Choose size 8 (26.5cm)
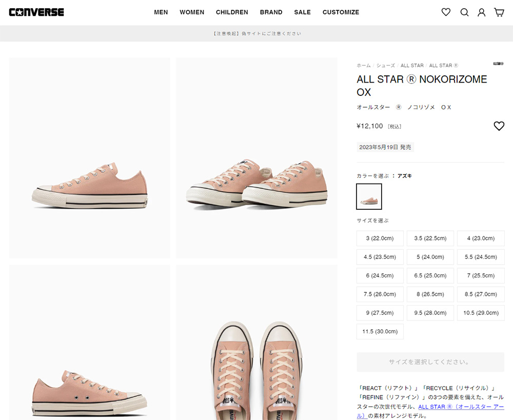 pyautogui.click(x=430, y=294)
